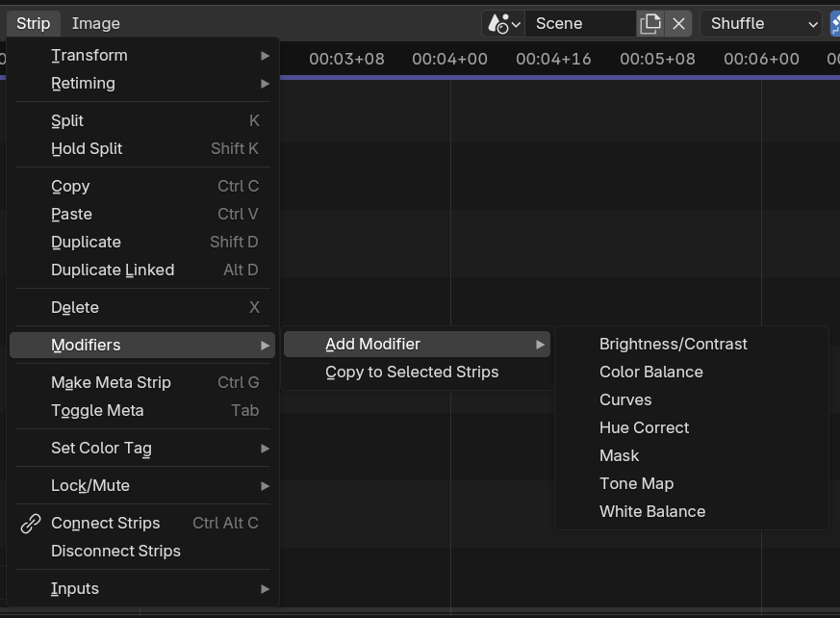Open the Shuffle overlap mode dropdown
The height and width of the screenshot is (618, 840).
(761, 23)
